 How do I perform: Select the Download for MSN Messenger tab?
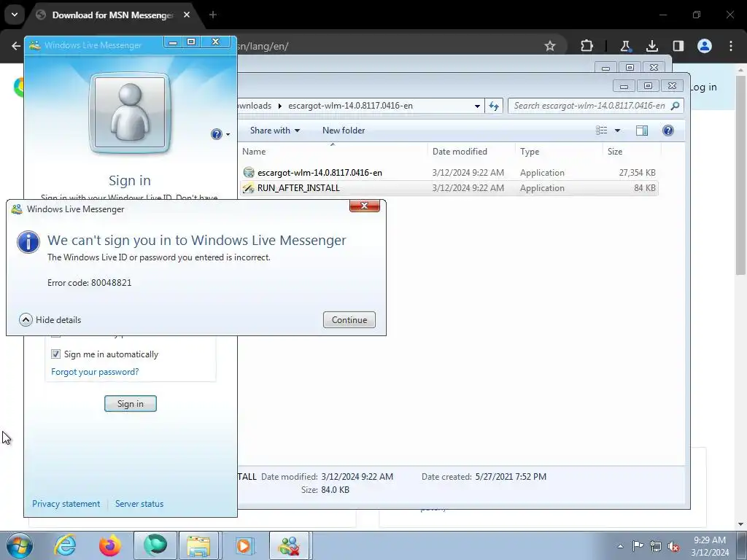tap(112, 15)
